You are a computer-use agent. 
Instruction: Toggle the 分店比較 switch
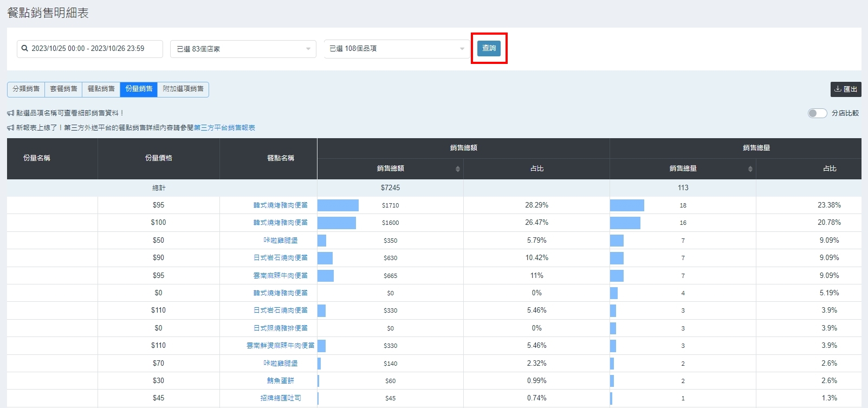point(817,113)
